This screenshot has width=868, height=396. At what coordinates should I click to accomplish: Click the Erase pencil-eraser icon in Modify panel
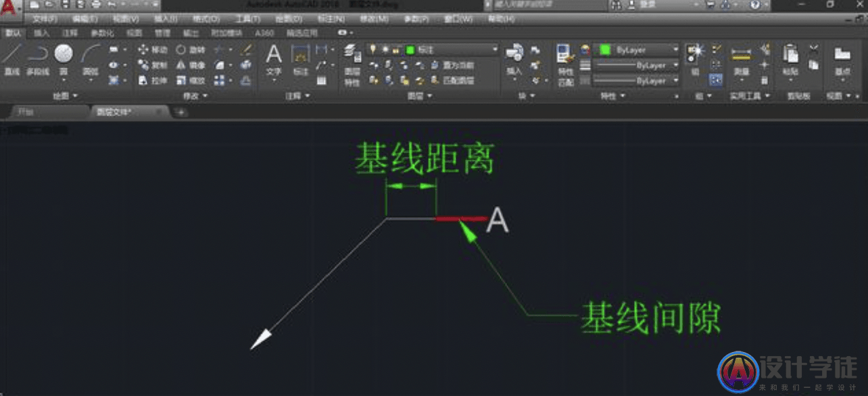click(246, 50)
